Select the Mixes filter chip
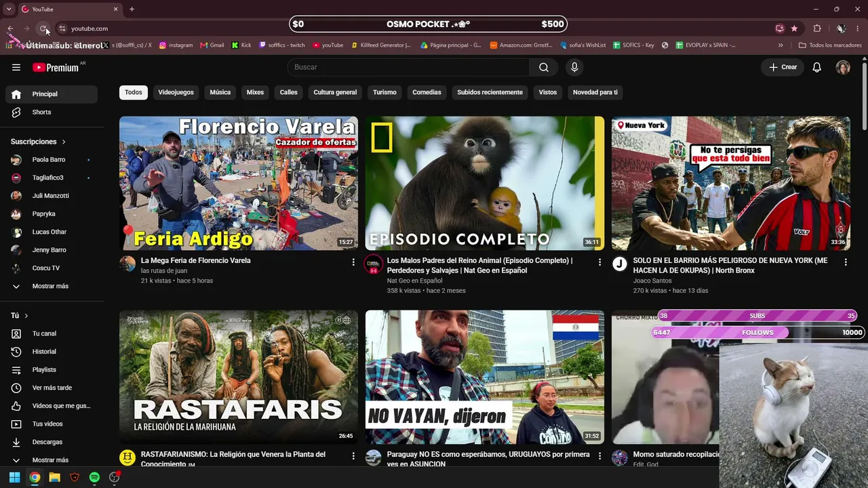The image size is (868, 488). [255, 92]
